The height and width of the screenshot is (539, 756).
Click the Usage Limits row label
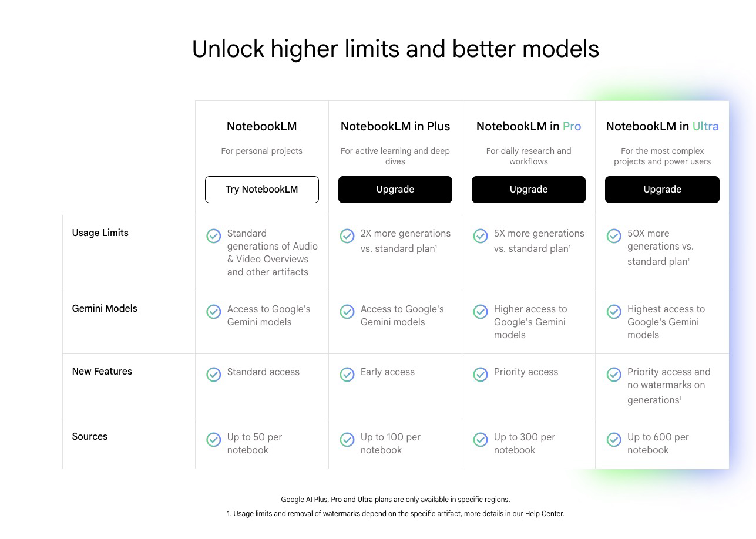coord(100,233)
